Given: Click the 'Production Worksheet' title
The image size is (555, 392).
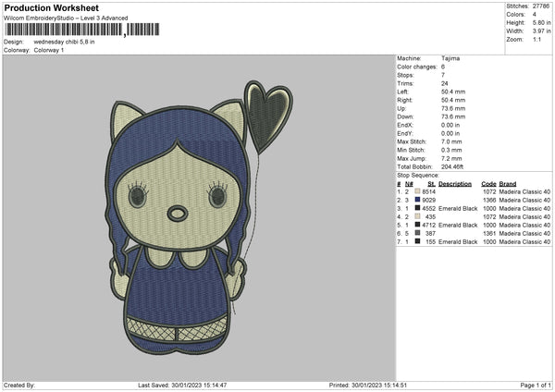Looking at the screenshot, I should pyautogui.click(x=51, y=7).
